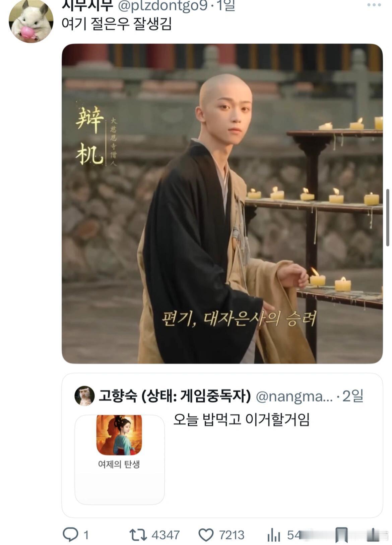Open the reply comment icon
The width and height of the screenshot is (392, 545).
(x=70, y=534)
